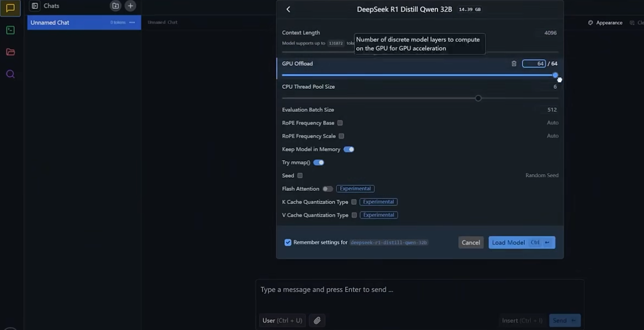Reset GPU Offload with trash icon
The height and width of the screenshot is (330, 644).
point(514,63)
